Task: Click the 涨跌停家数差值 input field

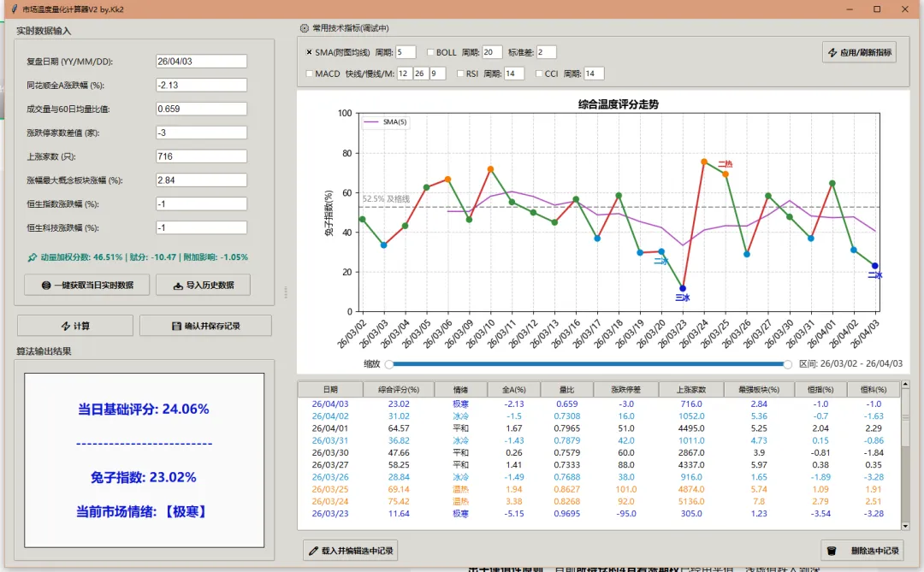Action: click(x=202, y=133)
